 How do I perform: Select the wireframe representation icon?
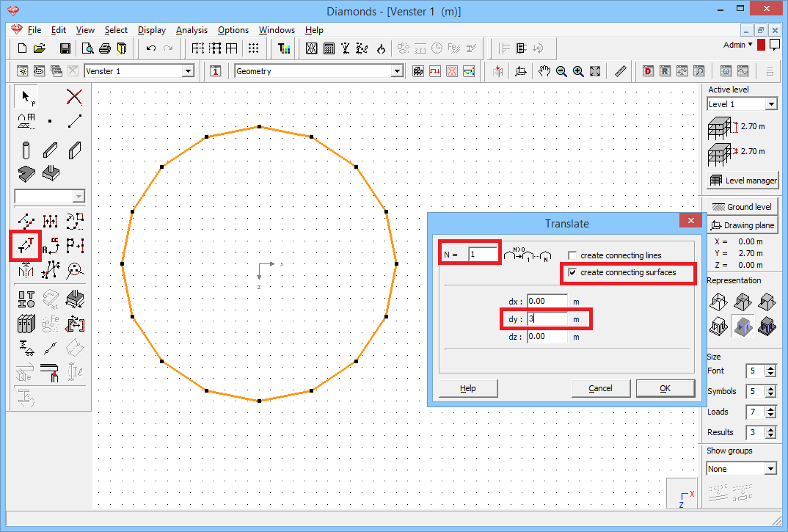click(718, 302)
